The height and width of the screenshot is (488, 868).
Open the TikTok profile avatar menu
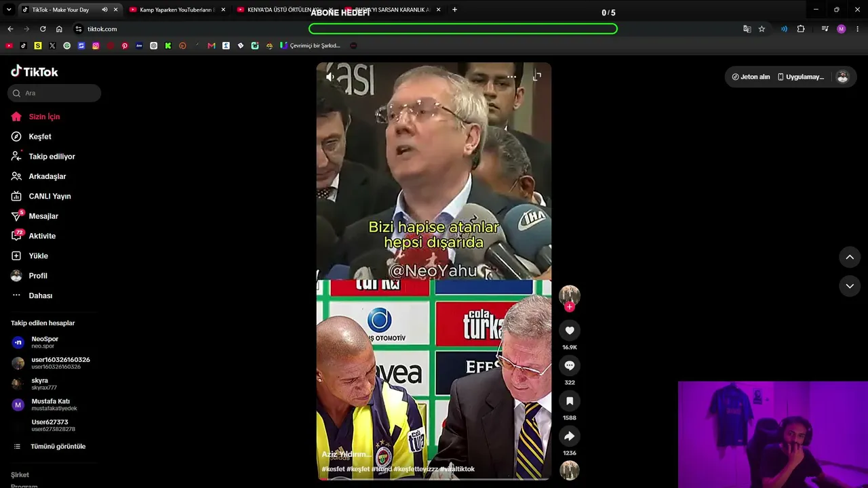pyautogui.click(x=843, y=77)
